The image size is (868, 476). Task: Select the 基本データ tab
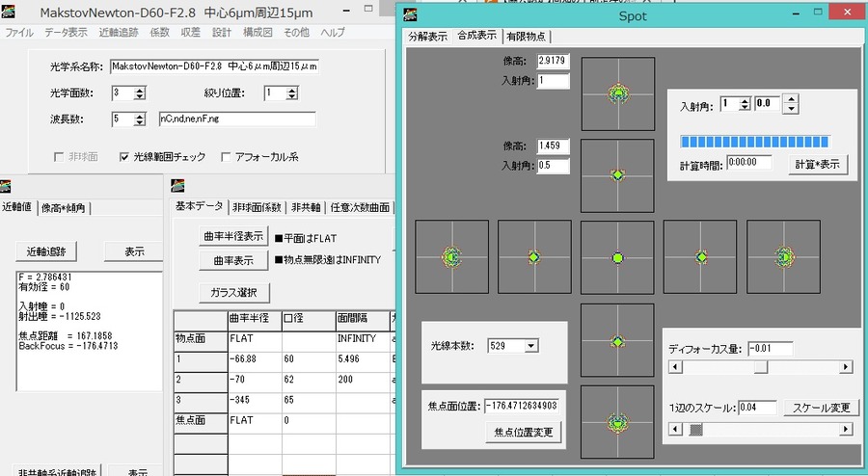(199, 206)
